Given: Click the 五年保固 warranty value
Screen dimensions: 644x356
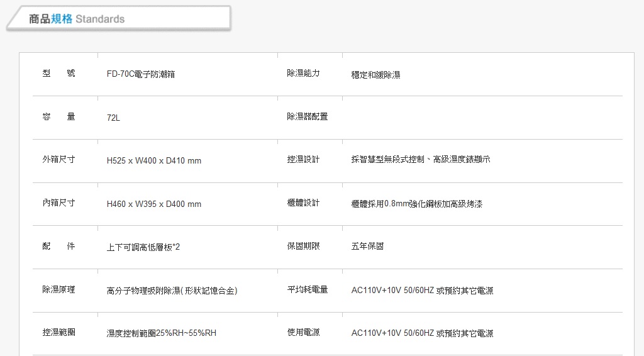Looking at the screenshot, I should 367,246.
